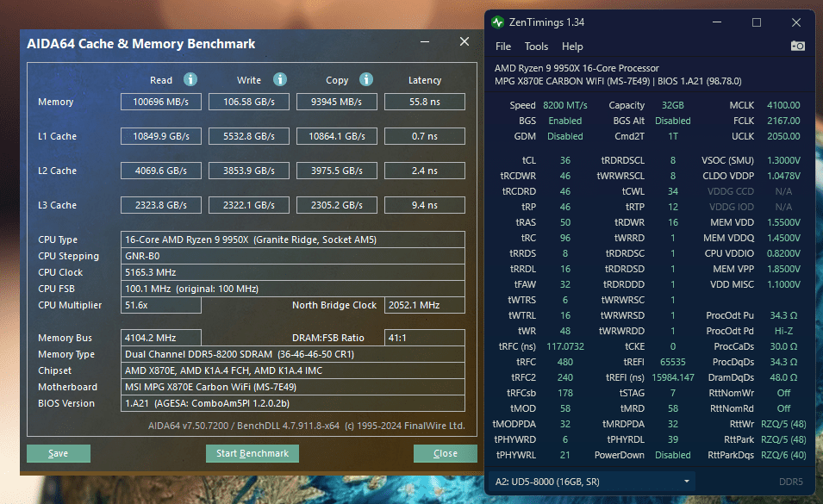Click the Copy info icon in AIDA64
The image size is (823, 504).
tap(366, 80)
